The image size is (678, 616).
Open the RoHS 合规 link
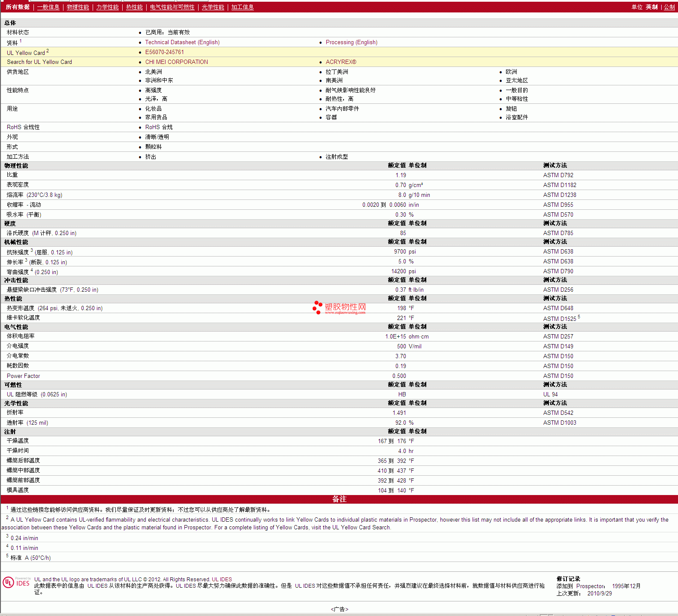pyautogui.click(x=159, y=127)
